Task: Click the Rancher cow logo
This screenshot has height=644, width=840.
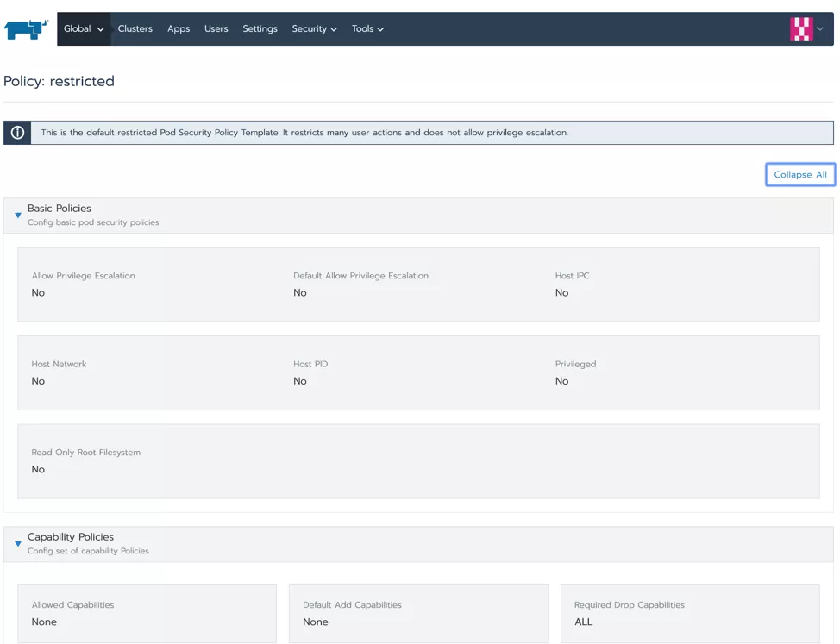Action: (x=27, y=29)
